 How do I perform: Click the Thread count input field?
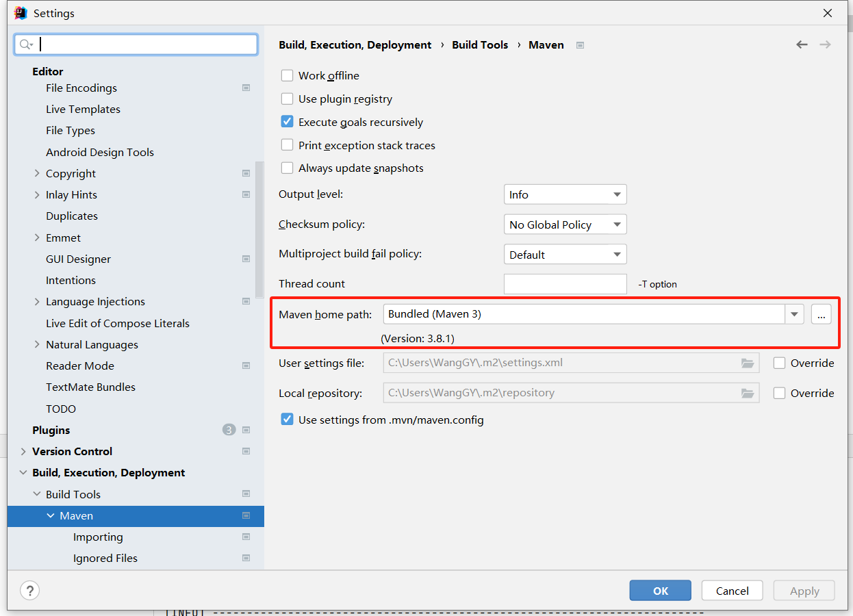pos(565,284)
